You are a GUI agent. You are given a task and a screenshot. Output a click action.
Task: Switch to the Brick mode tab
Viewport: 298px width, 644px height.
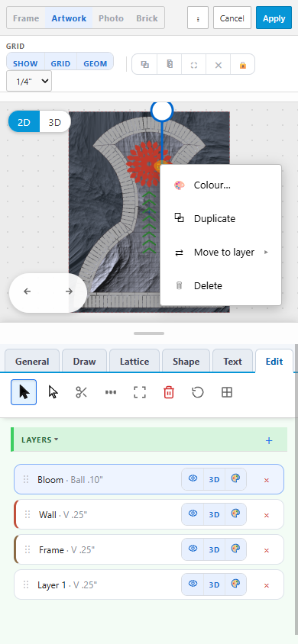point(147,18)
